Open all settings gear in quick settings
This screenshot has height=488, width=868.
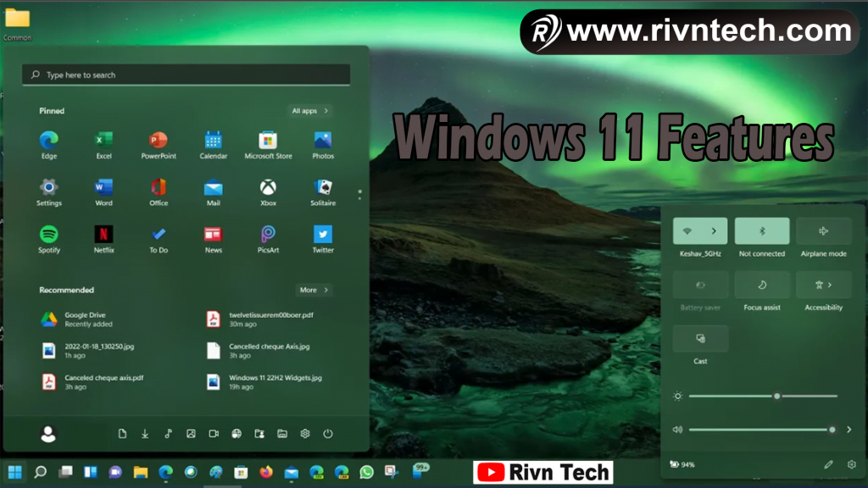pos(851,465)
